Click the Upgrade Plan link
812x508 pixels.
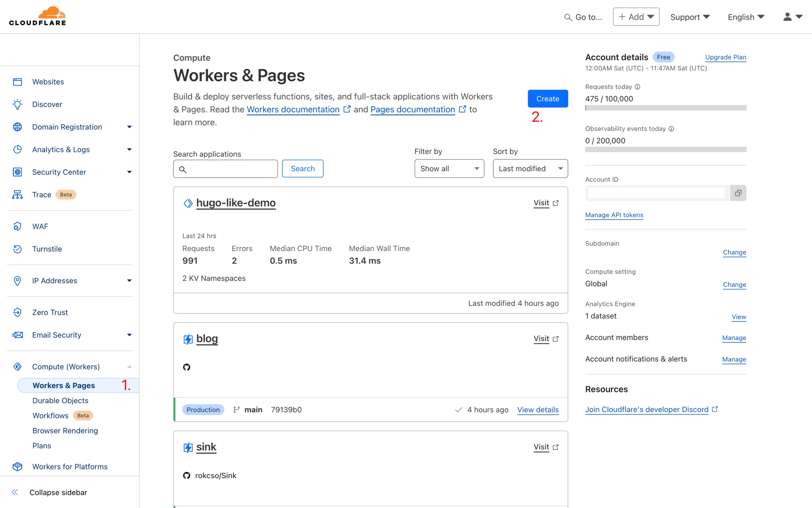726,57
